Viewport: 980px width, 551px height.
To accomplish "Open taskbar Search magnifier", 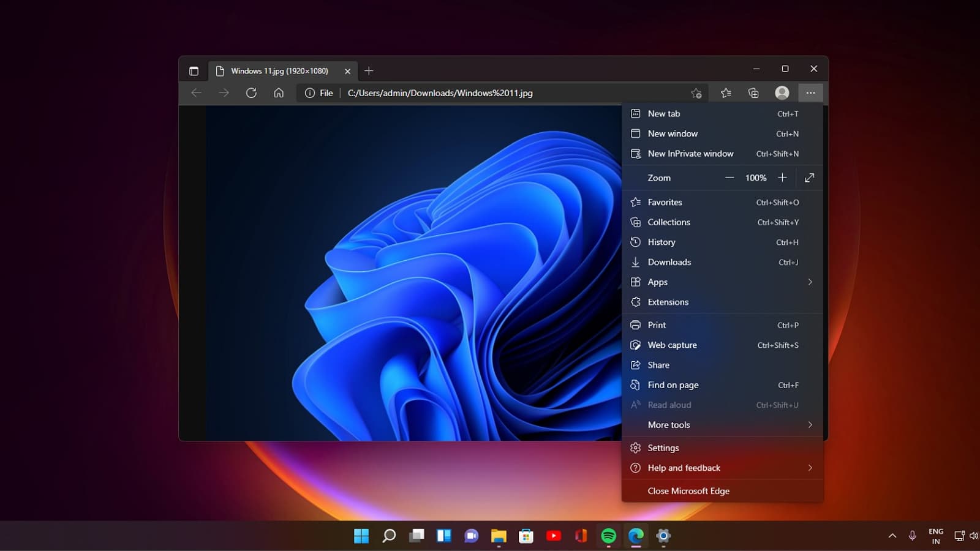I will click(x=389, y=536).
